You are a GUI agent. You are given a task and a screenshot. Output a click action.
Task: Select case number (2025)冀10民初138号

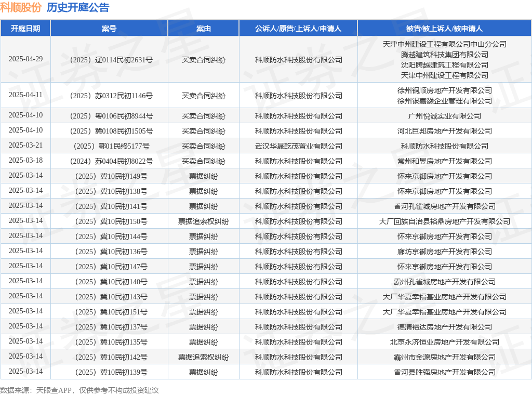pyautogui.click(x=111, y=191)
